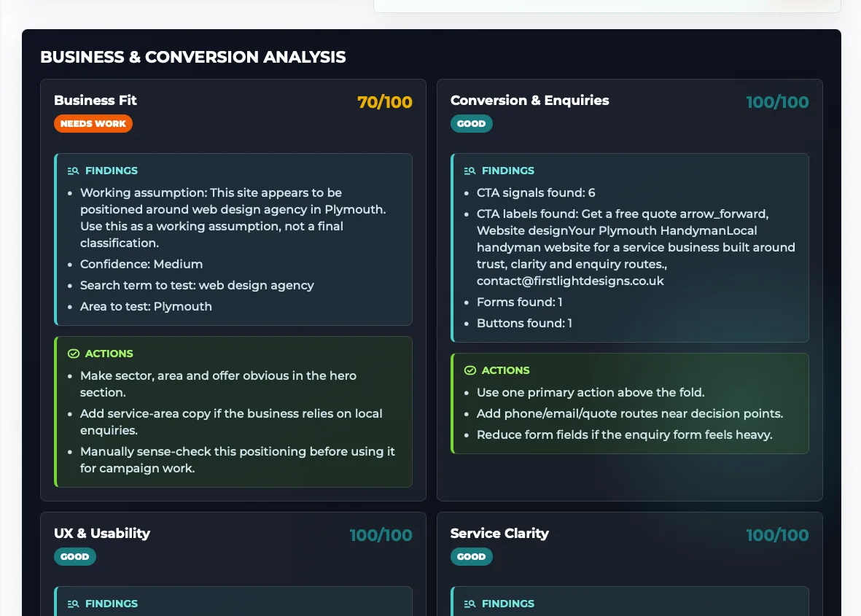
Task: Click the 'Working assumption' finding paragraph
Action: (x=233, y=218)
